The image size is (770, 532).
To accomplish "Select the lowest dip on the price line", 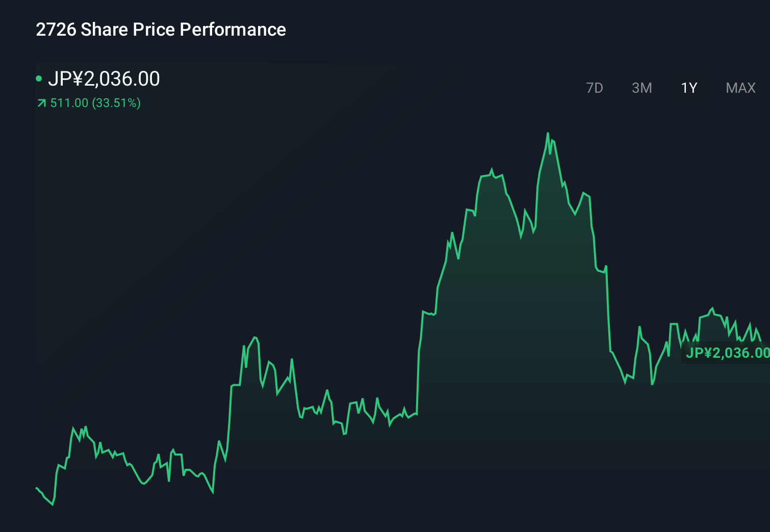I will [x=53, y=506].
